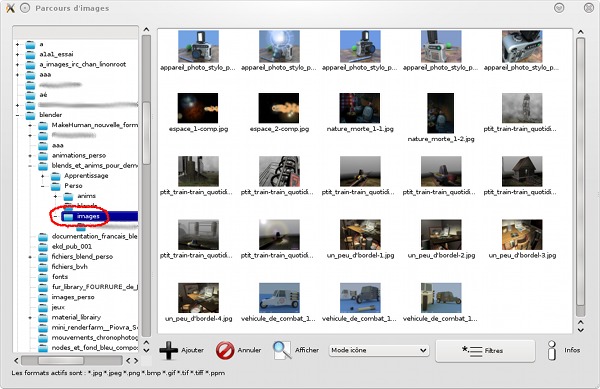
Task: Select the nature_morte_1-1.jpg thumbnail
Action: point(360,108)
